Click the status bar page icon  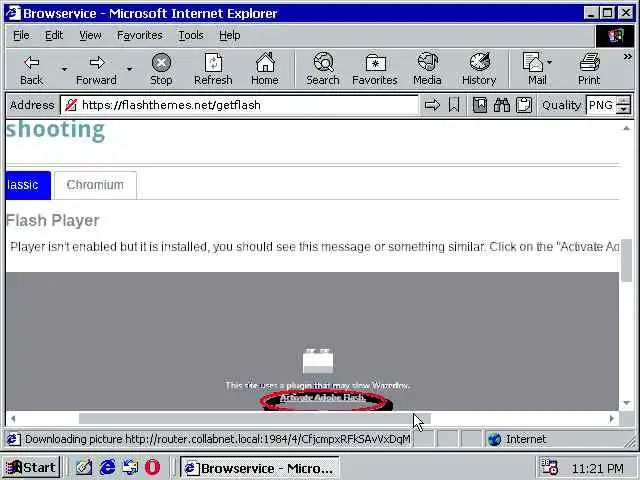coord(13,439)
